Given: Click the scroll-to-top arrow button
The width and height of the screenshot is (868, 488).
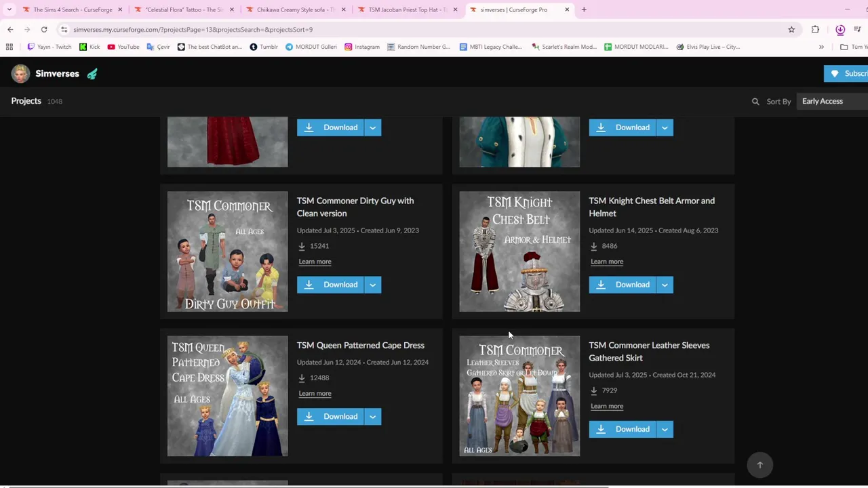Looking at the screenshot, I should (759, 465).
